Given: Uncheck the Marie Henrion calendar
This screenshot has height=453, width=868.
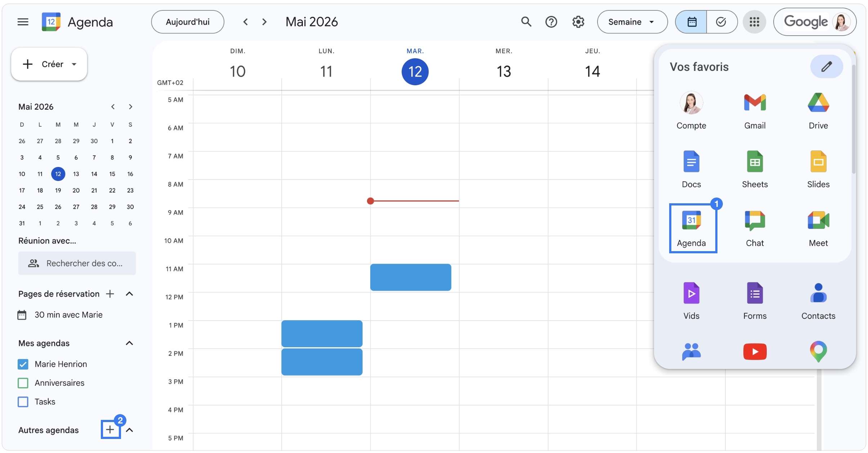Looking at the screenshot, I should (x=23, y=364).
